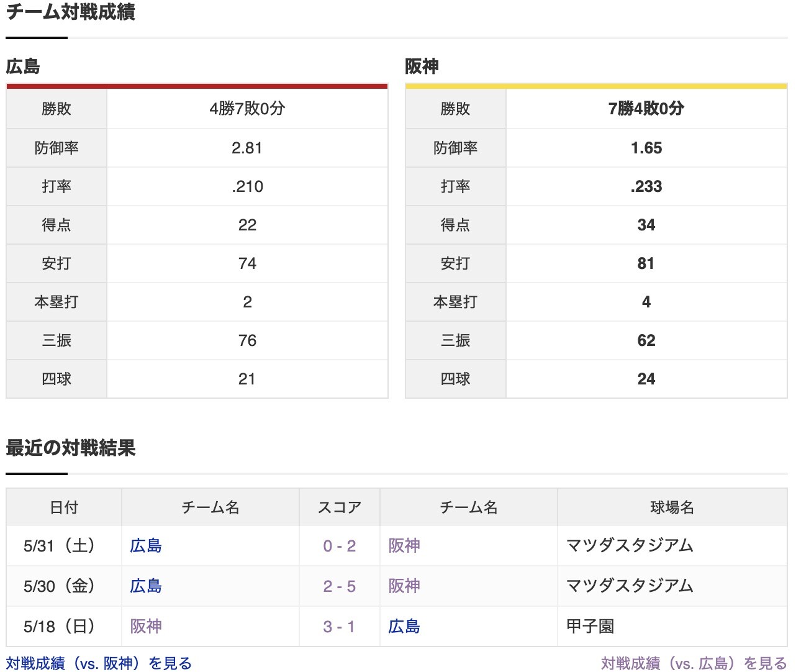
Task: Select 広島's 本塁打 value 2
Action: point(247,302)
